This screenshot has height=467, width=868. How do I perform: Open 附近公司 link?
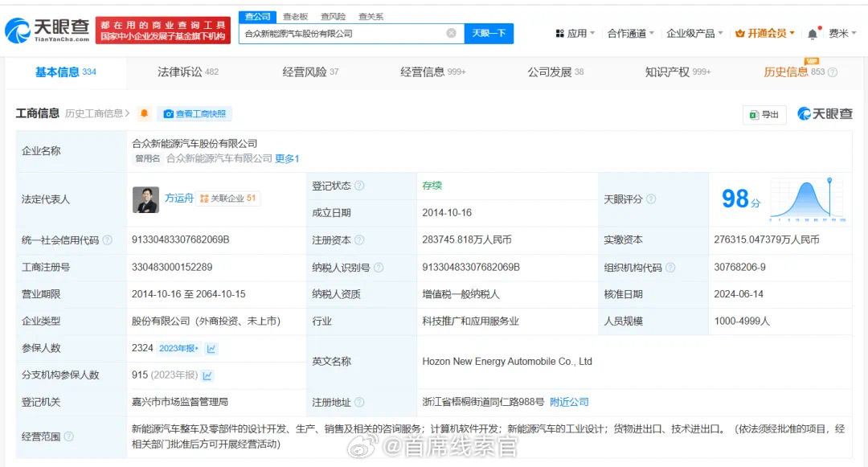[569, 402]
